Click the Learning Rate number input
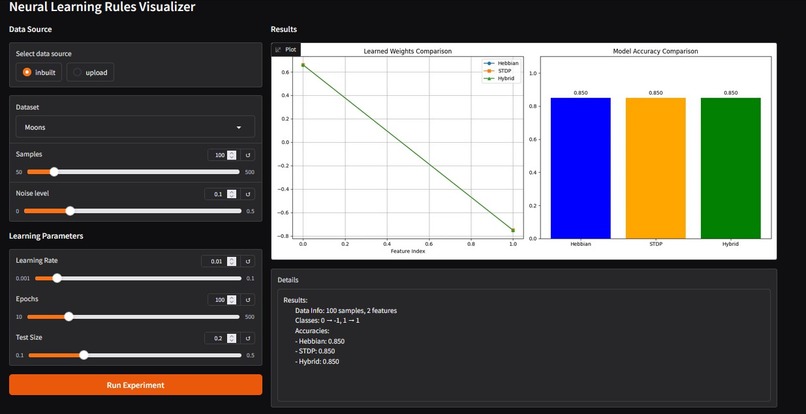 (219, 261)
